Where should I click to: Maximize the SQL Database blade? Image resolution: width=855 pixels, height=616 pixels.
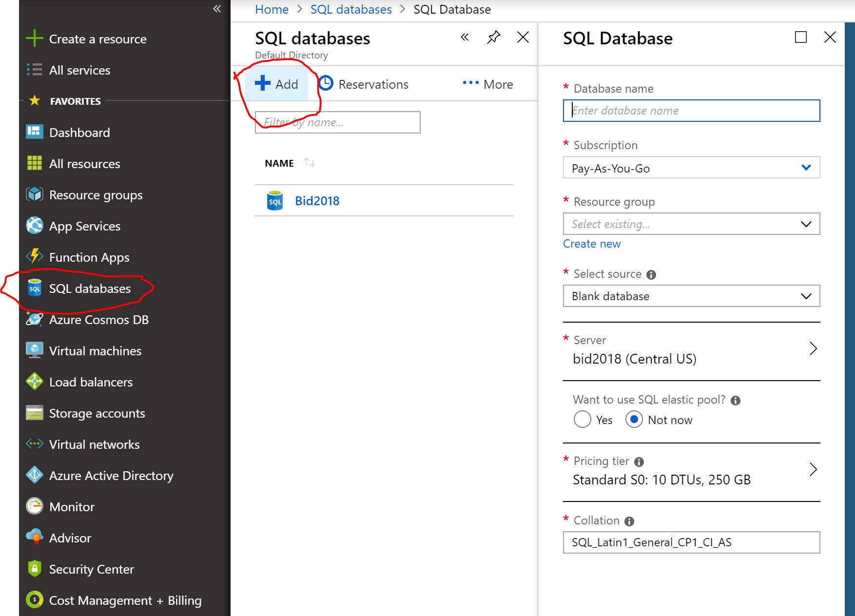pos(801,37)
